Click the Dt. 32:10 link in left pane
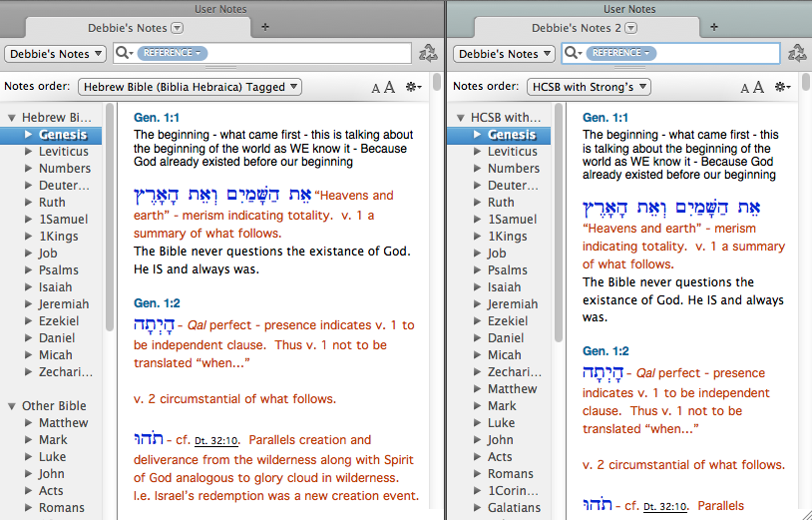 (x=215, y=441)
